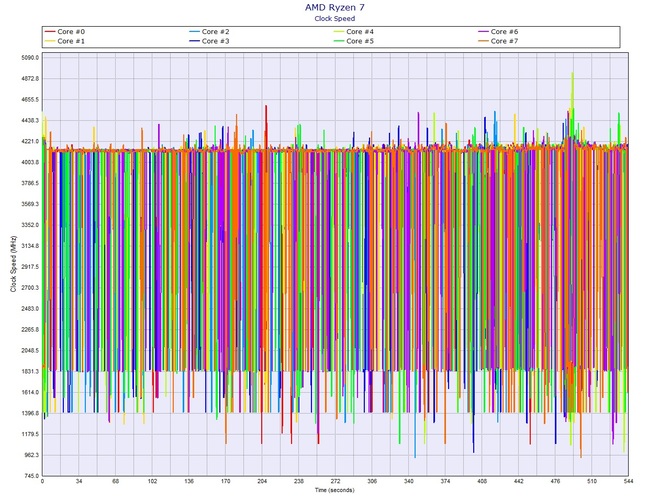Click the 102 seconds x-axis tick
Viewport: 670px width, 502px height.
coord(152,481)
